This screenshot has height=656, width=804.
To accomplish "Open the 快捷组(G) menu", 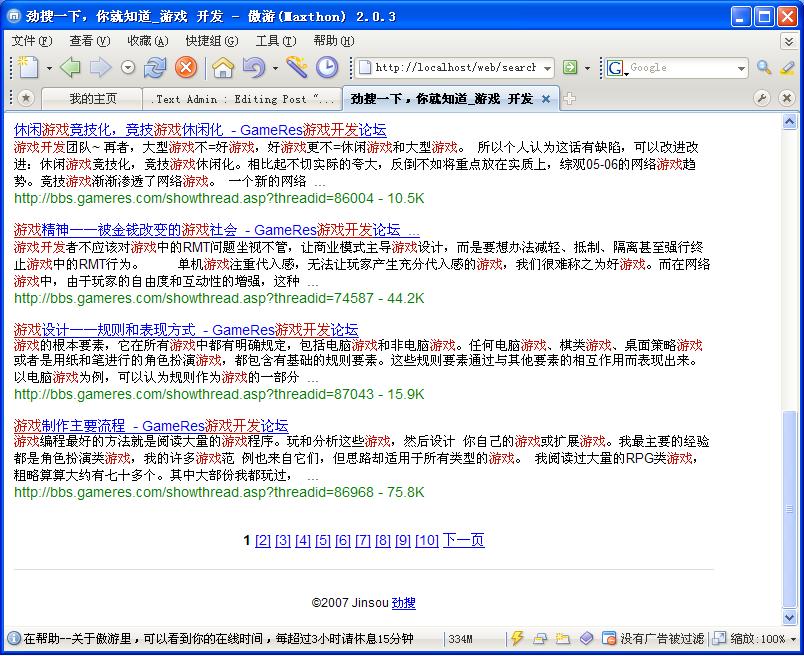I will [212, 41].
